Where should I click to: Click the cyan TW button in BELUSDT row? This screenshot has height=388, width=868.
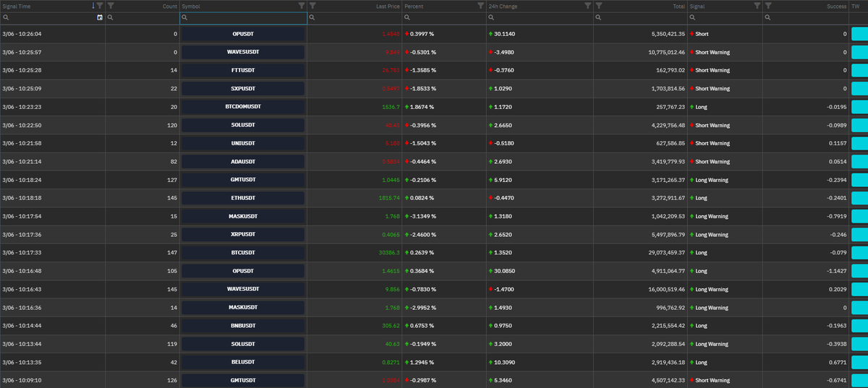[859, 362]
